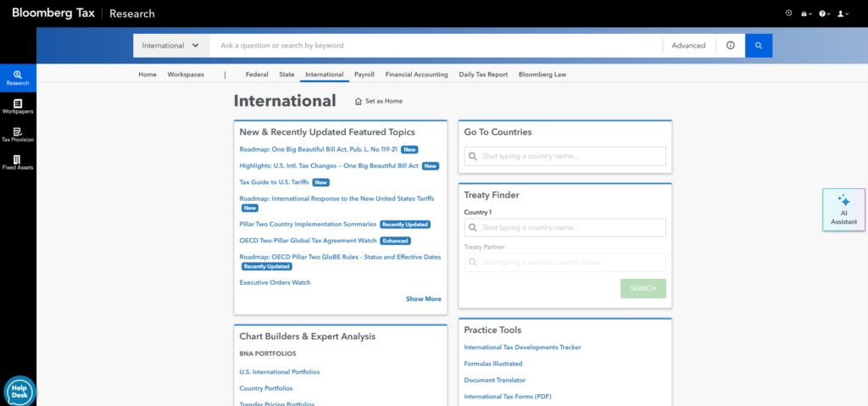The image size is (868, 406).
Task: Select the Daily Tax Report tab
Action: pyautogui.click(x=483, y=75)
